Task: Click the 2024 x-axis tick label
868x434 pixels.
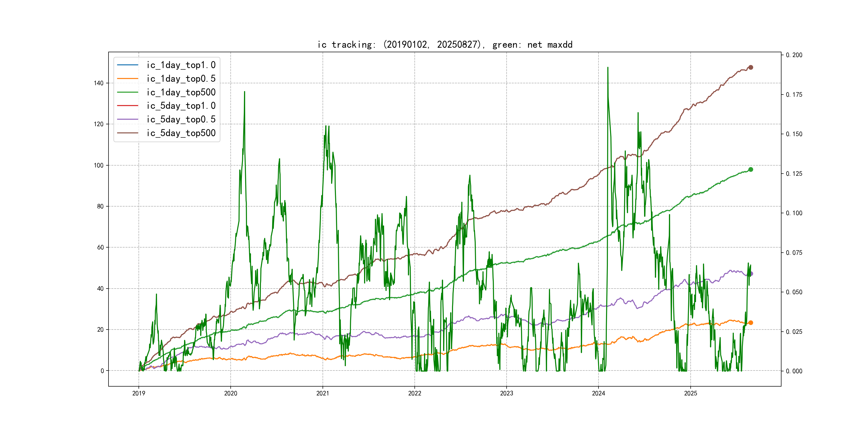Action: (598, 393)
